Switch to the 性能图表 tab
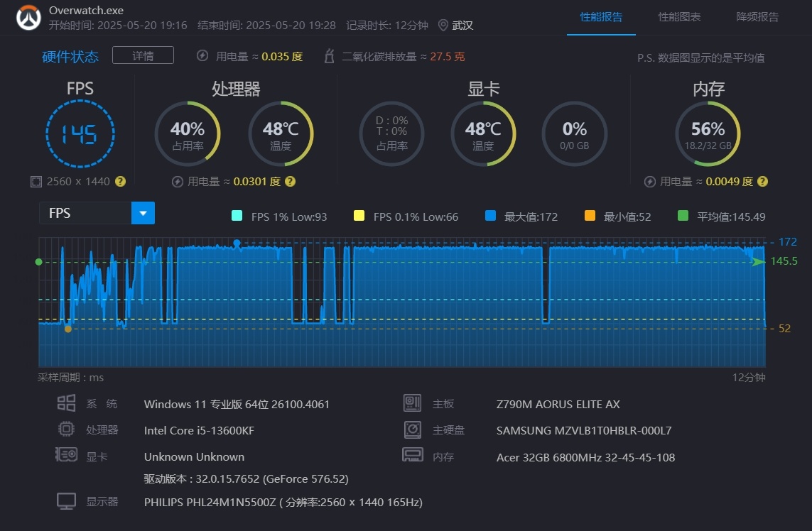The height and width of the screenshot is (531, 812). 679,16
